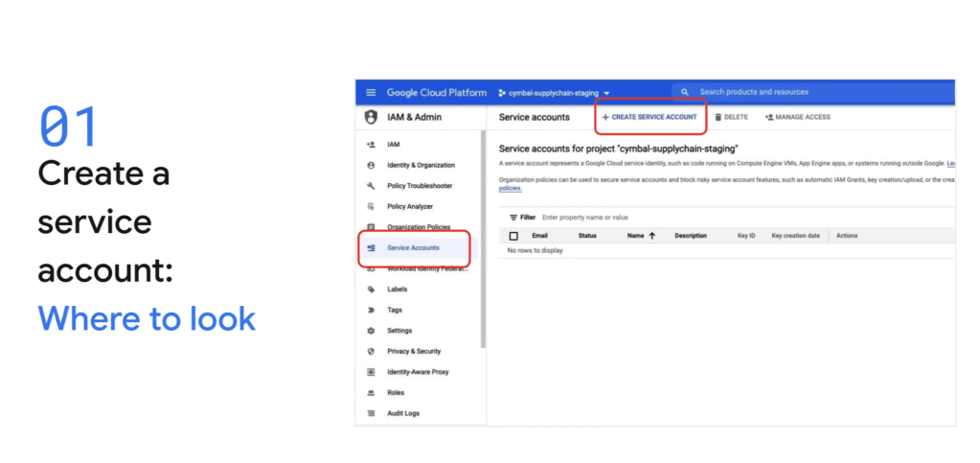Click Manage Access button

pos(797,117)
